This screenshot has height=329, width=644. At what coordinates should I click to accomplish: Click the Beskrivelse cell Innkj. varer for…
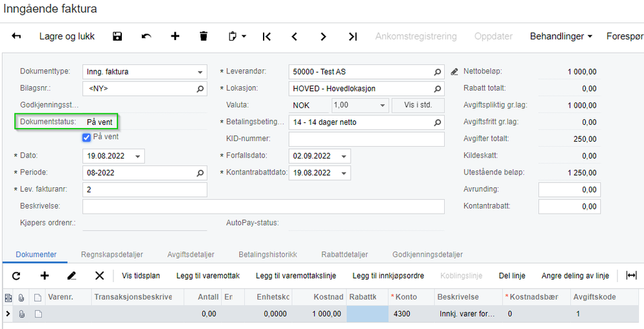(x=468, y=314)
